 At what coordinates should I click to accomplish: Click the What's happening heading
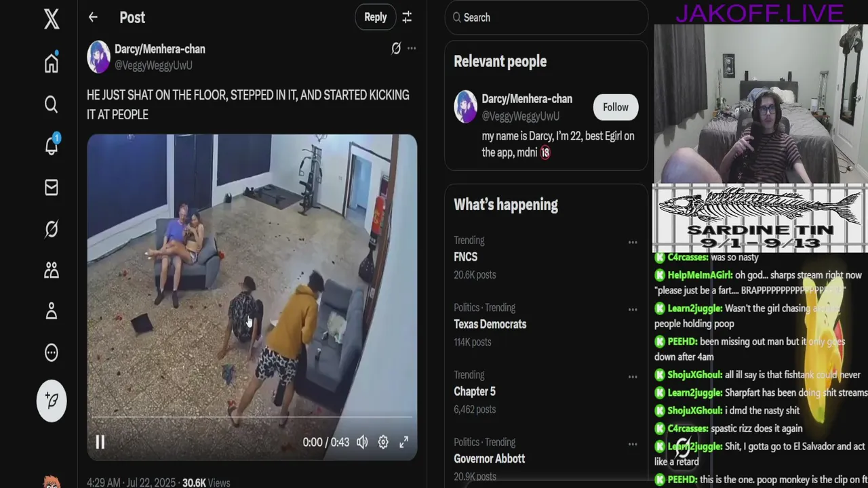click(x=506, y=205)
